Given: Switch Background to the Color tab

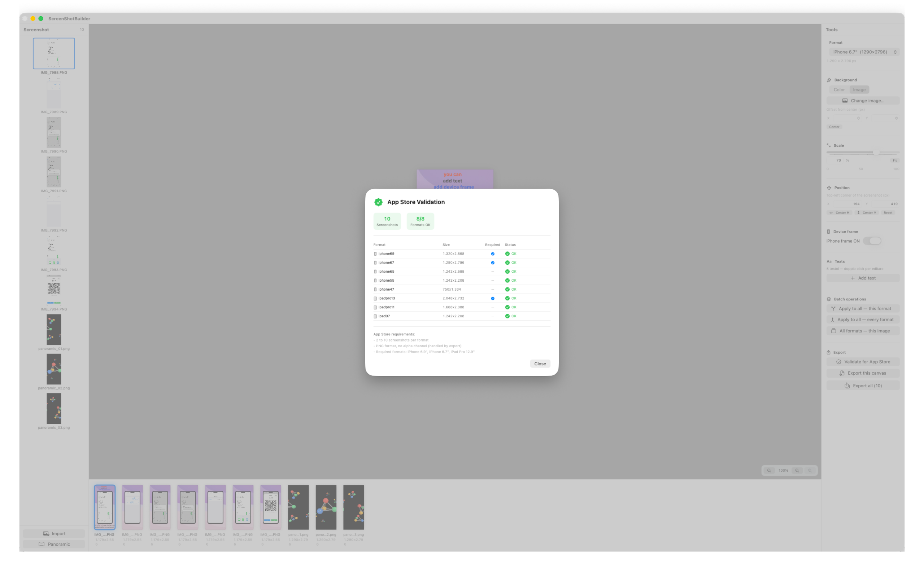Looking at the screenshot, I should [839, 89].
